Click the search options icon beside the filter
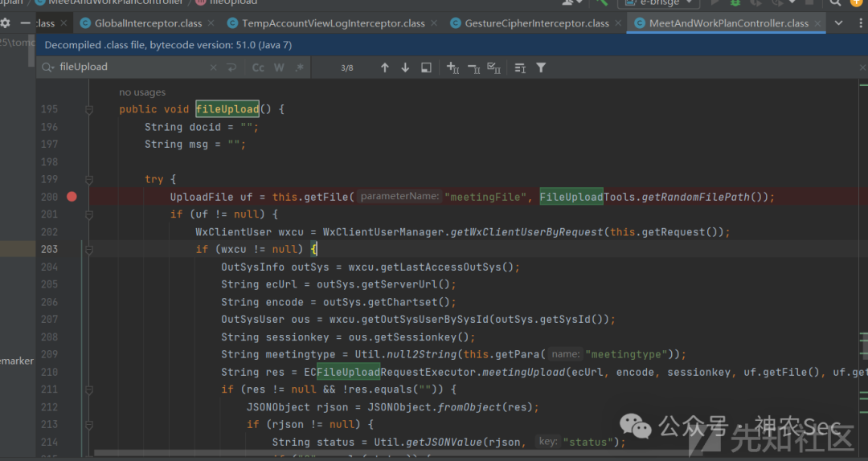Screen dimensions: 868x461 [520, 67]
